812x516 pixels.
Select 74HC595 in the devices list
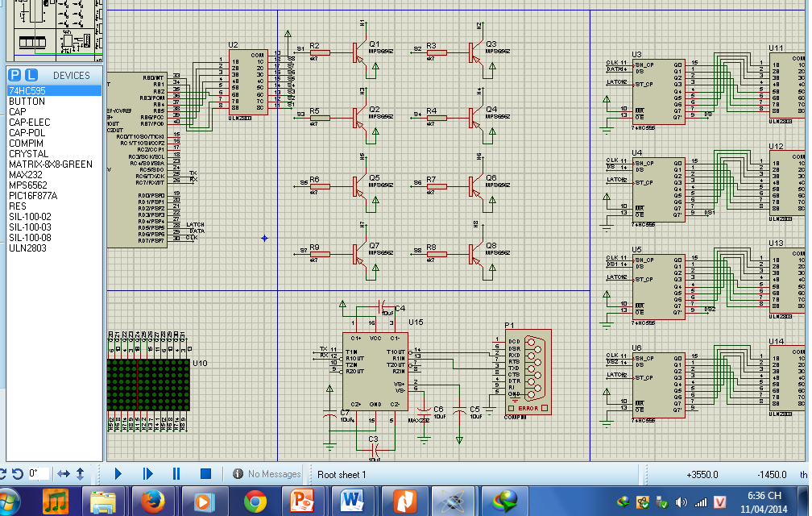(x=27, y=91)
